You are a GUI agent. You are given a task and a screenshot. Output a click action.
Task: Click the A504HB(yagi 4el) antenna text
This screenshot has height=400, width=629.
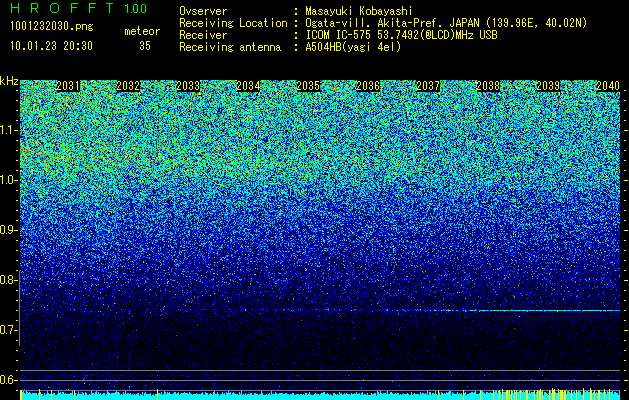coord(353,47)
